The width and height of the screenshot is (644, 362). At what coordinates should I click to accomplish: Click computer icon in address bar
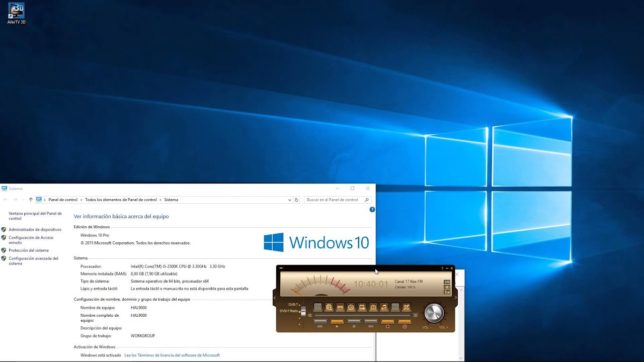click(39, 200)
